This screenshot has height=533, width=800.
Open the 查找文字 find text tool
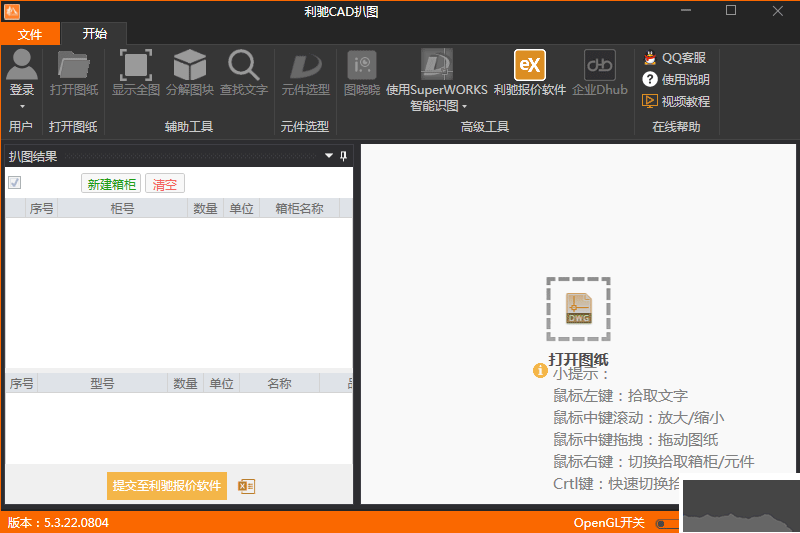pos(243,65)
